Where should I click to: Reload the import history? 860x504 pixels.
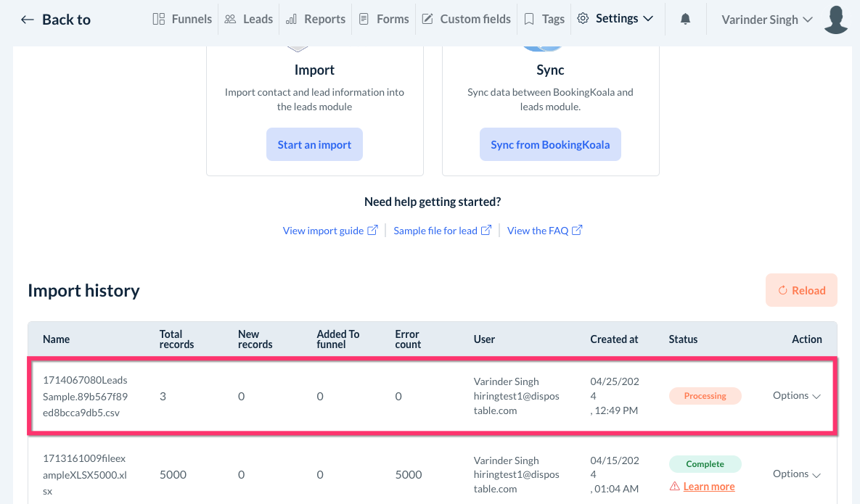click(801, 290)
